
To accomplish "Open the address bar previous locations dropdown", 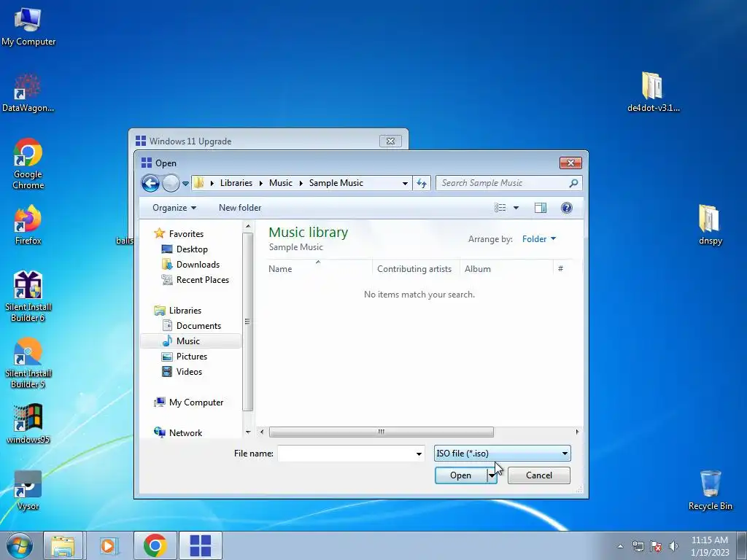I will coord(405,183).
